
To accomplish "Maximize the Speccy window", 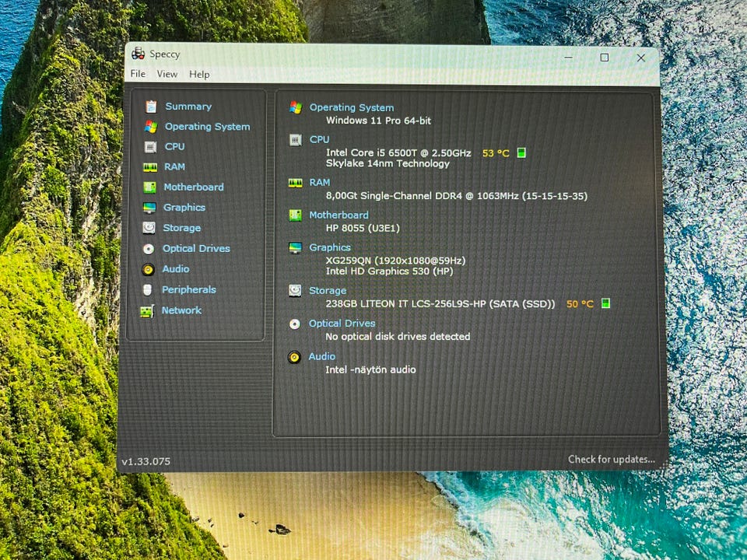I will pos(605,57).
